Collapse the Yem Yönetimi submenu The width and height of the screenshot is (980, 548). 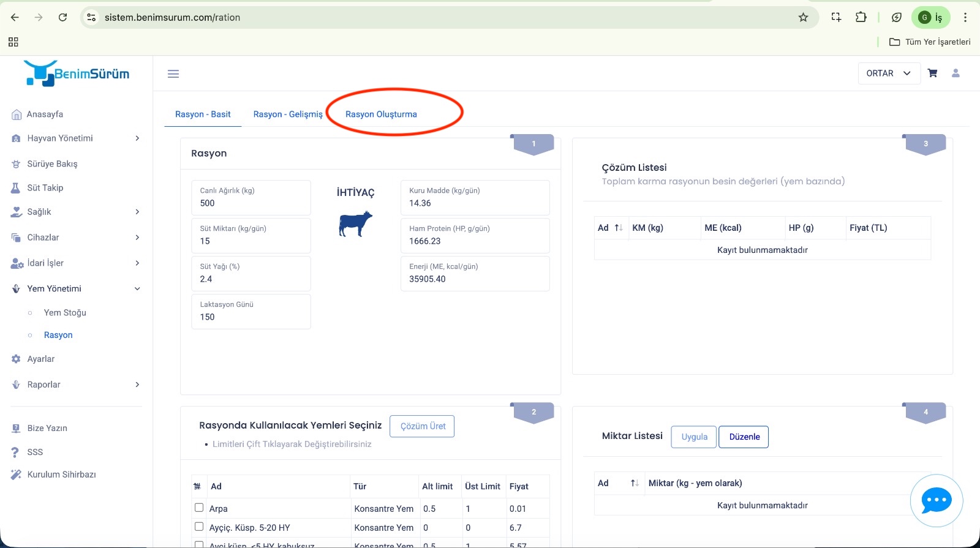pyautogui.click(x=137, y=289)
